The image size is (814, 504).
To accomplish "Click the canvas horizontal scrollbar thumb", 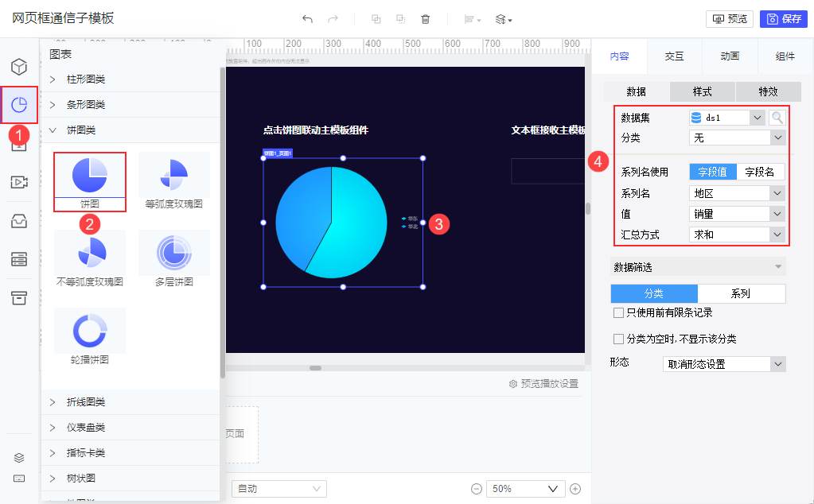I will pyautogui.click(x=316, y=368).
